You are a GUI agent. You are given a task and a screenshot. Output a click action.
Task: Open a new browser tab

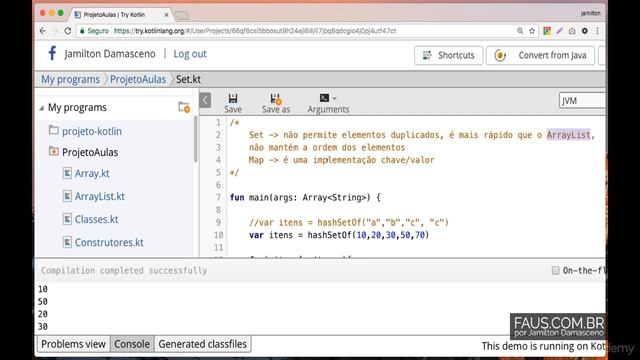[182, 16]
